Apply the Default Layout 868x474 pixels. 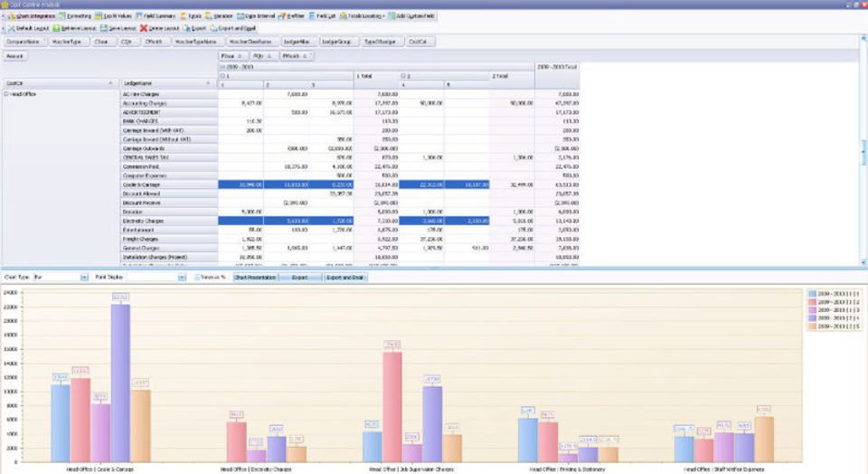(29, 28)
